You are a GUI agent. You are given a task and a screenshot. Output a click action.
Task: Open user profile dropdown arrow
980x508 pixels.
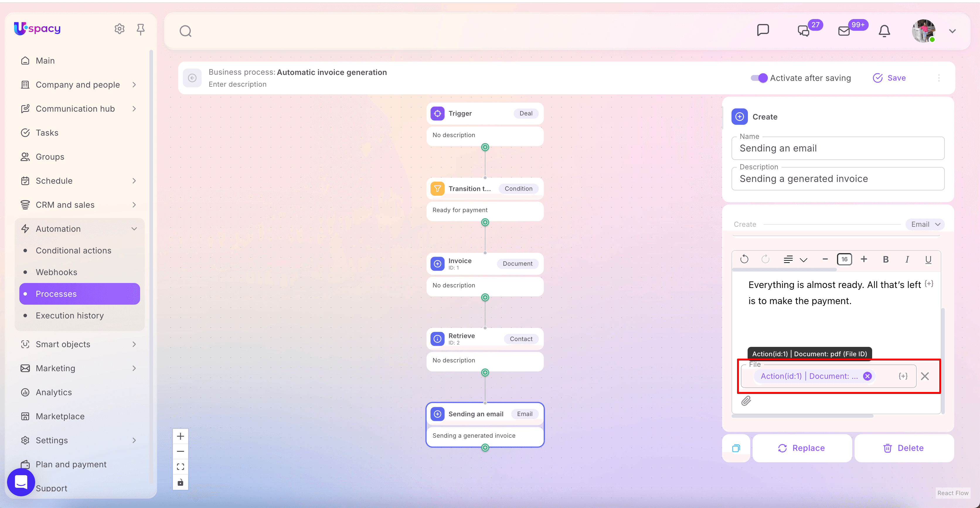952,31
